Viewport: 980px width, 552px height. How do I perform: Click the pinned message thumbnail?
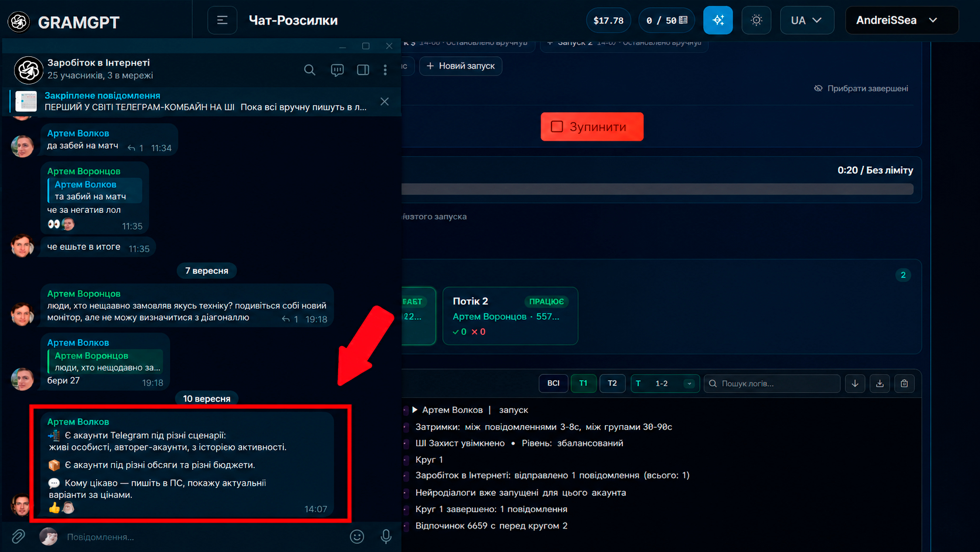coord(26,101)
